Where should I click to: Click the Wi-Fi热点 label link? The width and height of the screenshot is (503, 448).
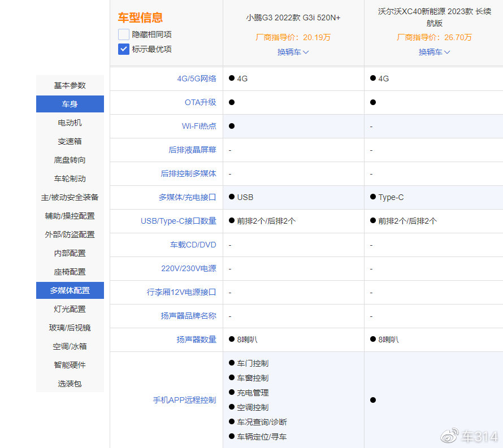pos(200,126)
